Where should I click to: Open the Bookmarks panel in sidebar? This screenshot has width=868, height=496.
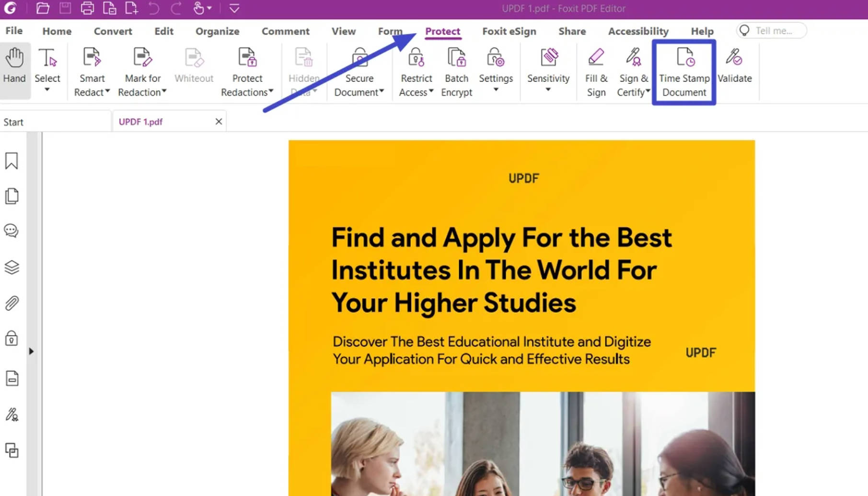[12, 161]
